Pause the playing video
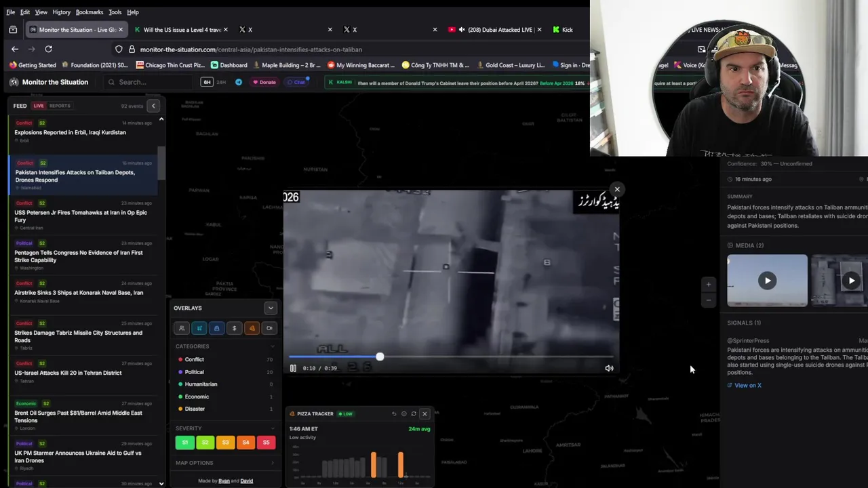The height and width of the screenshot is (488, 868). coord(293,368)
